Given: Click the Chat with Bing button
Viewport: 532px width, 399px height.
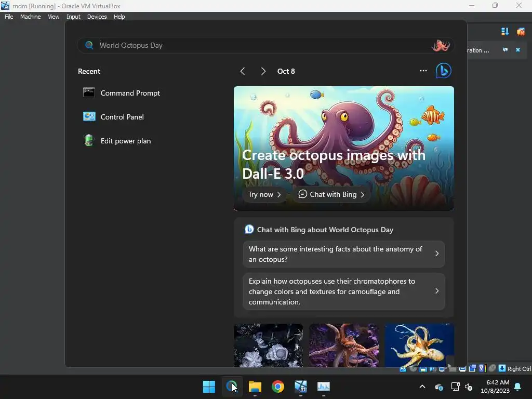Looking at the screenshot, I should point(331,194).
